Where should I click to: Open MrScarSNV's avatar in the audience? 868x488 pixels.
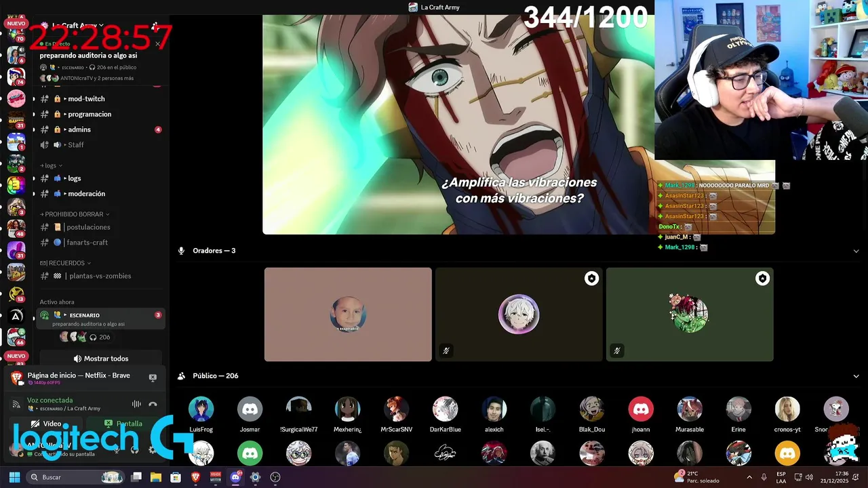coord(396,409)
